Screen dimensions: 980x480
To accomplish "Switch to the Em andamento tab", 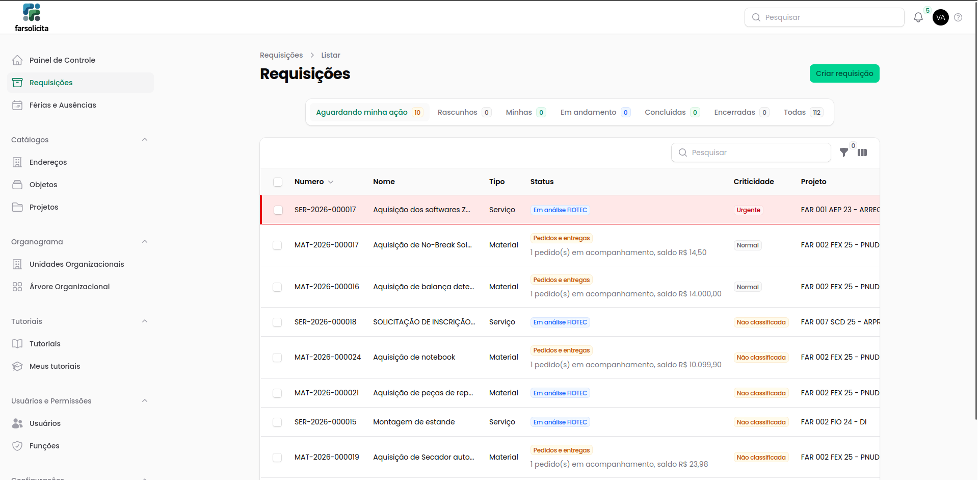I will click(x=595, y=112).
